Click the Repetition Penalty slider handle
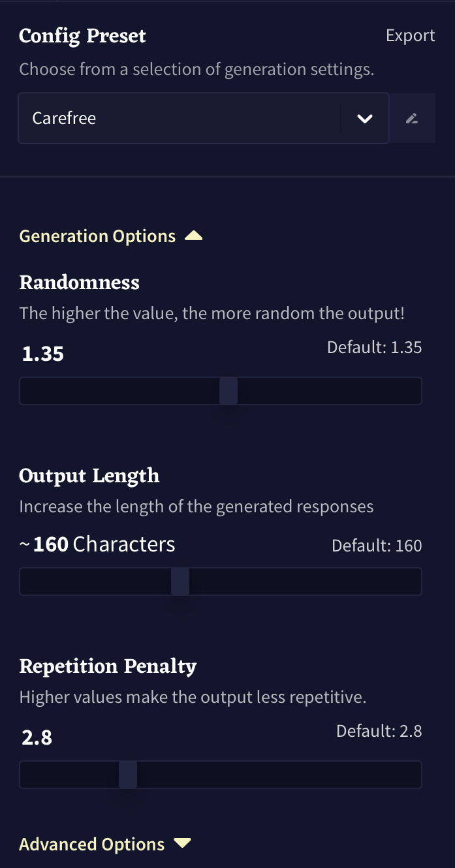This screenshot has width=455, height=868. (128, 775)
